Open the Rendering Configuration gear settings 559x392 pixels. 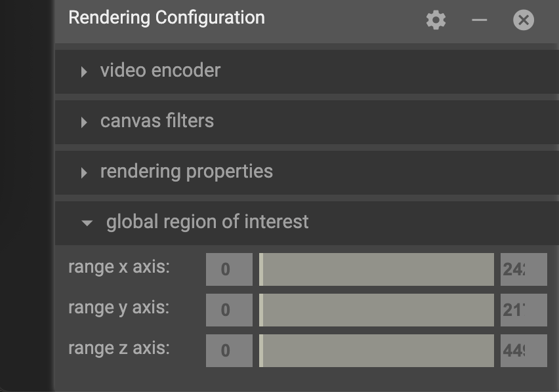click(x=436, y=20)
